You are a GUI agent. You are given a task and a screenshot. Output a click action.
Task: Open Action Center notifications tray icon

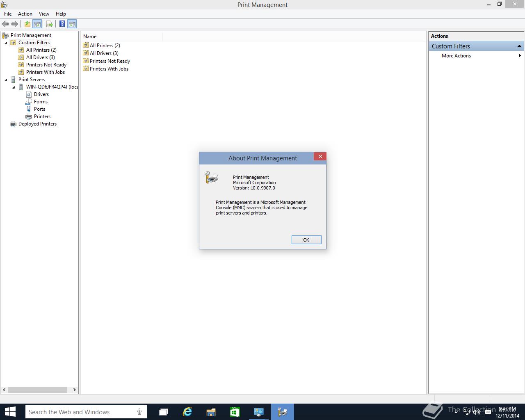point(488,412)
